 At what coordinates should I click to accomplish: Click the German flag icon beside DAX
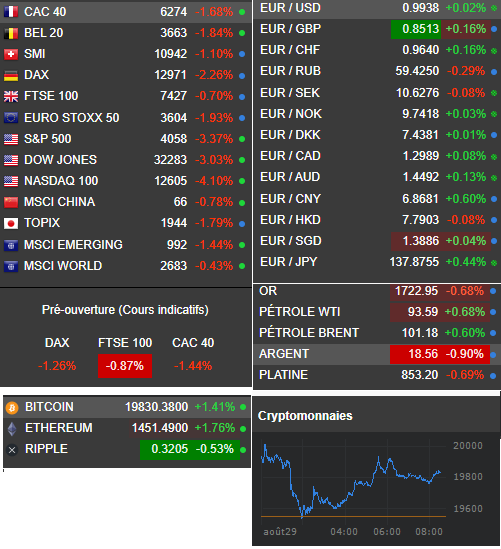pos(11,75)
